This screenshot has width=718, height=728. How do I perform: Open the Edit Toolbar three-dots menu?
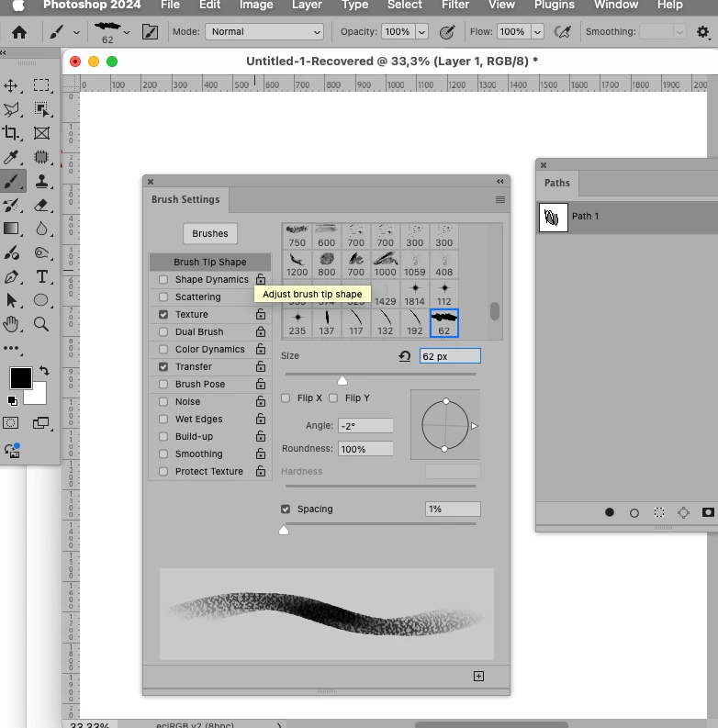[x=11, y=348]
